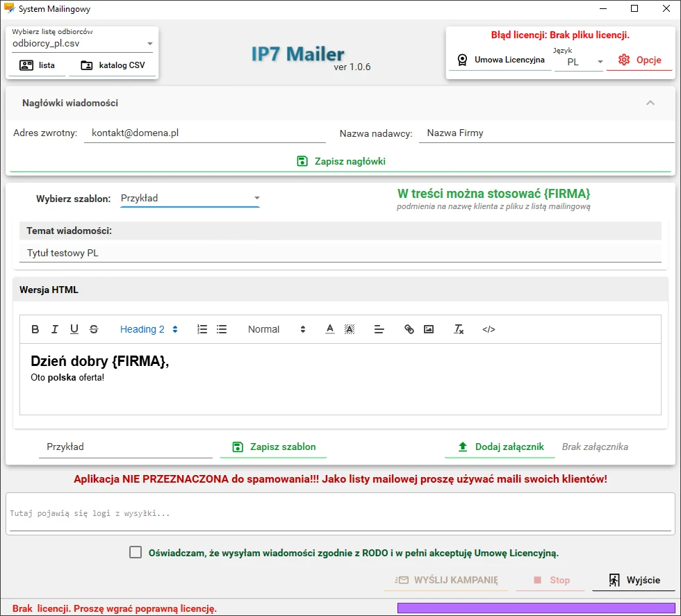Click the sending logs text area
681x616 pixels.
tap(340, 513)
